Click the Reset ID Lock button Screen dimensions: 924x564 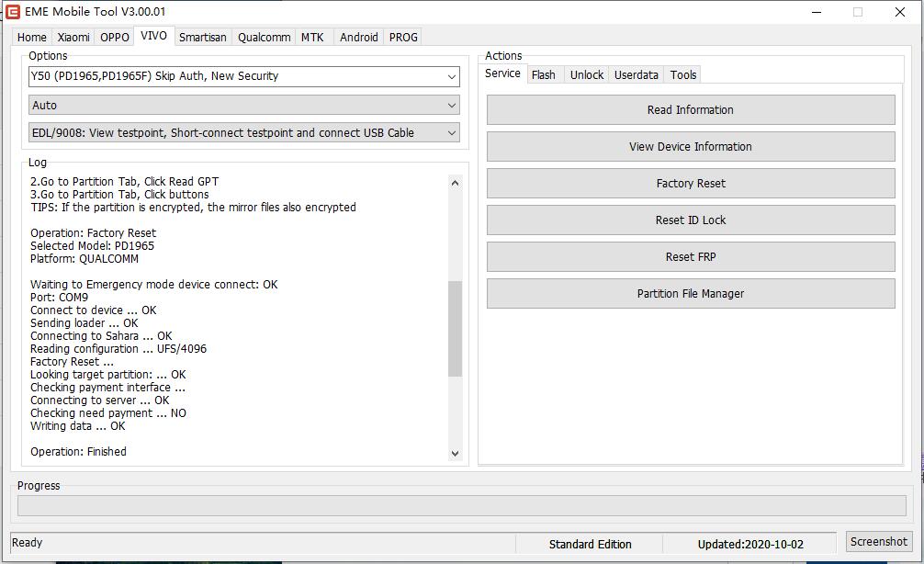(x=691, y=220)
